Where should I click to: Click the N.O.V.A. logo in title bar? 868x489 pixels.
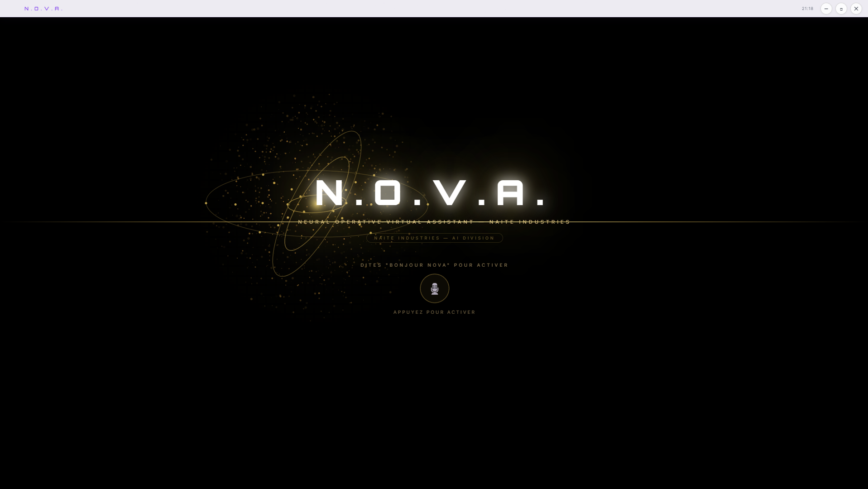click(x=43, y=9)
